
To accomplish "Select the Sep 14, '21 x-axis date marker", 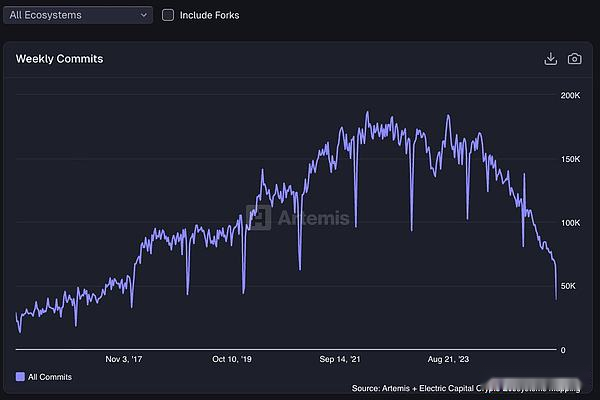I will tap(340, 357).
